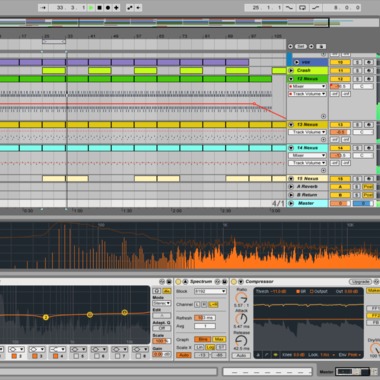Click the loop start field 25. 1. 1
Viewport: 380px width, 380px height.
[x=263, y=7]
